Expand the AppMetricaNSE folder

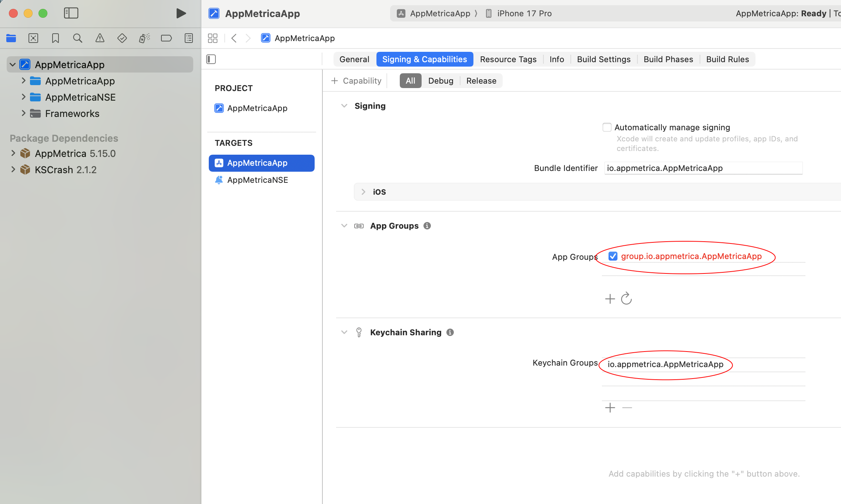tap(24, 97)
